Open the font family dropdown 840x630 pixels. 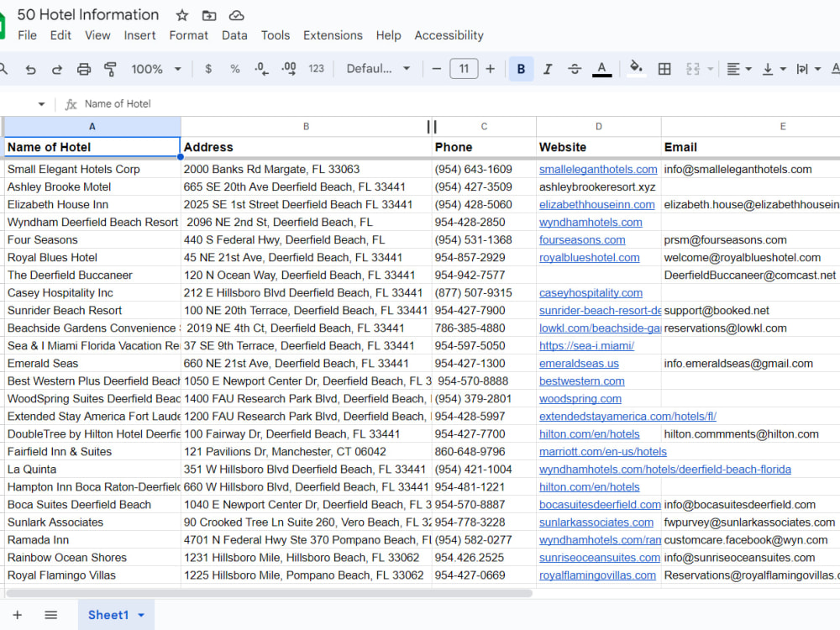click(380, 68)
